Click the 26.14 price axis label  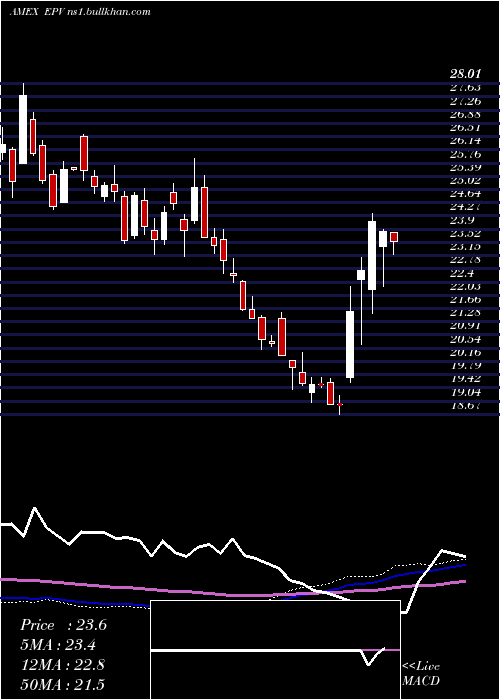pyautogui.click(x=465, y=141)
